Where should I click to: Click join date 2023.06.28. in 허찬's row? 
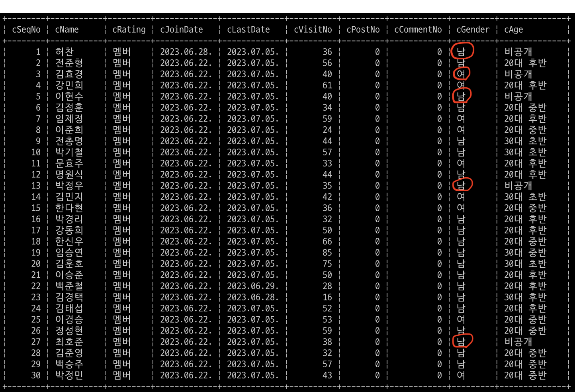(x=186, y=52)
